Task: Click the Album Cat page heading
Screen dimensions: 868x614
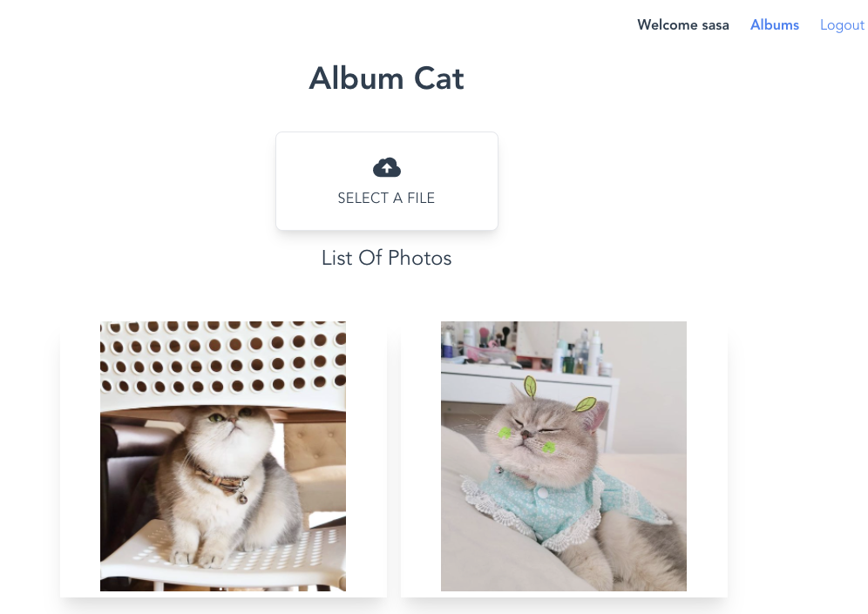Action: pos(386,78)
